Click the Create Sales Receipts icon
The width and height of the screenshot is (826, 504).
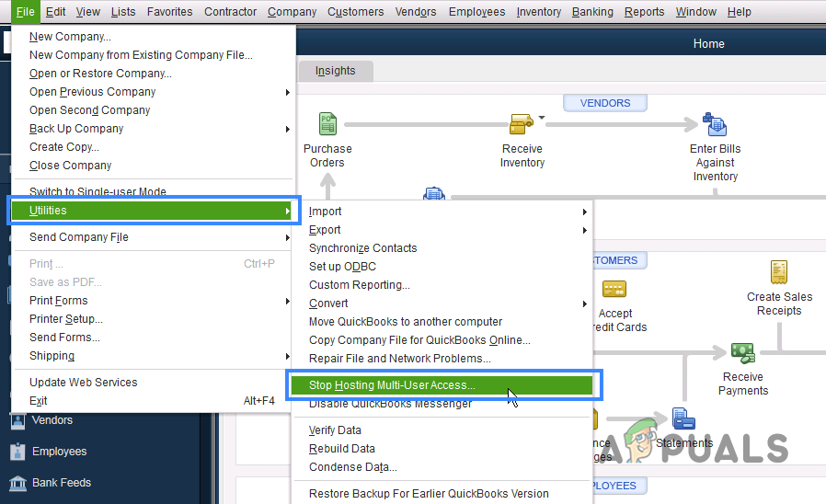click(x=778, y=271)
